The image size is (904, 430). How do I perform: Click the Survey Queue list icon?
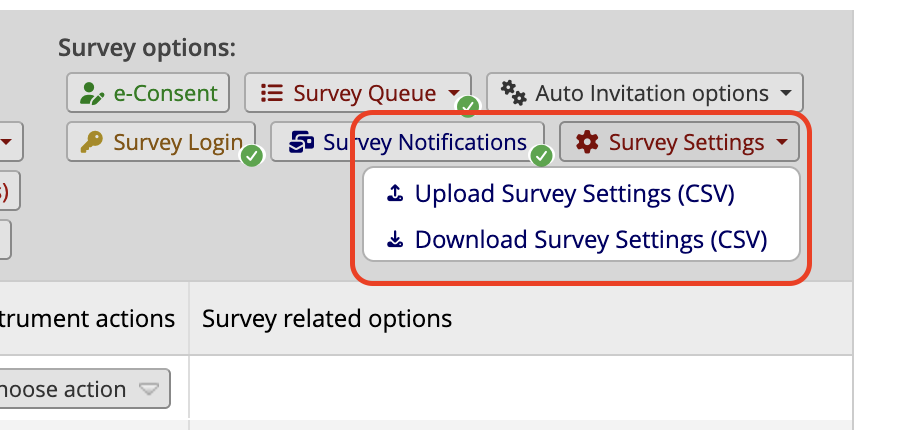(x=270, y=93)
